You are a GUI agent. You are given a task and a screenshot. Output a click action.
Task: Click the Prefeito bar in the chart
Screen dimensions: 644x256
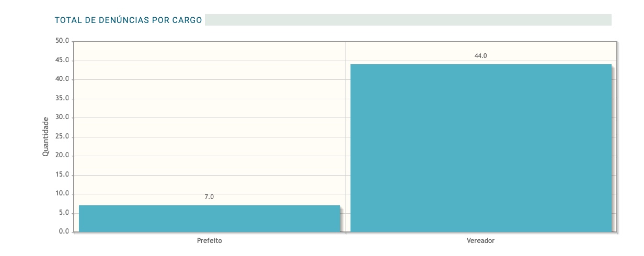pos(209,218)
